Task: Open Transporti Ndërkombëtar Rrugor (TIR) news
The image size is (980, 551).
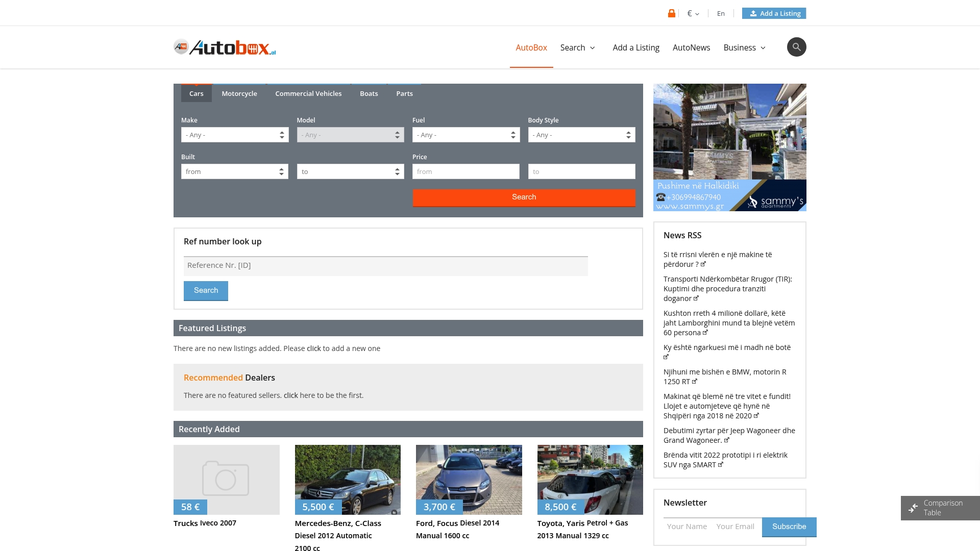Action: 728,289
